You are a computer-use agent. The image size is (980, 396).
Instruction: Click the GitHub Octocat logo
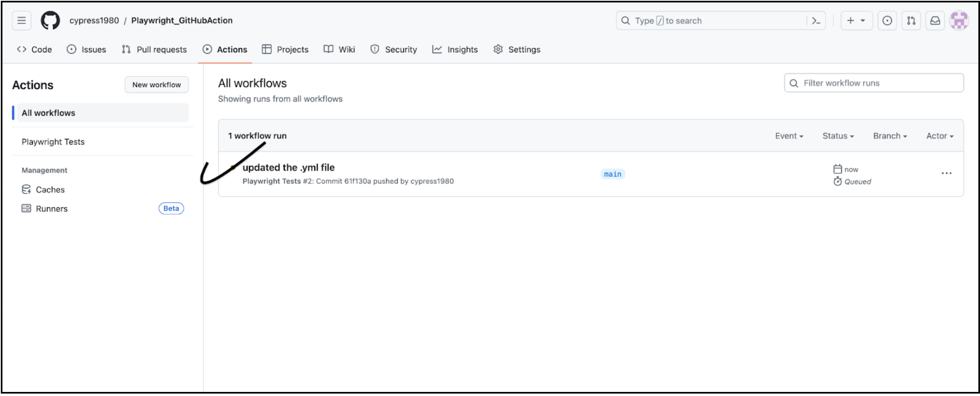(x=50, y=21)
